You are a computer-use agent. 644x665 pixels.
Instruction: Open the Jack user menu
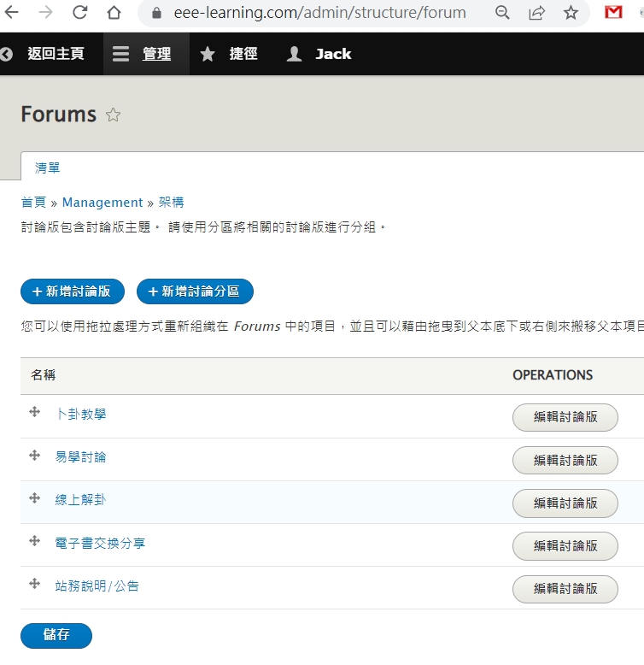pos(319,54)
